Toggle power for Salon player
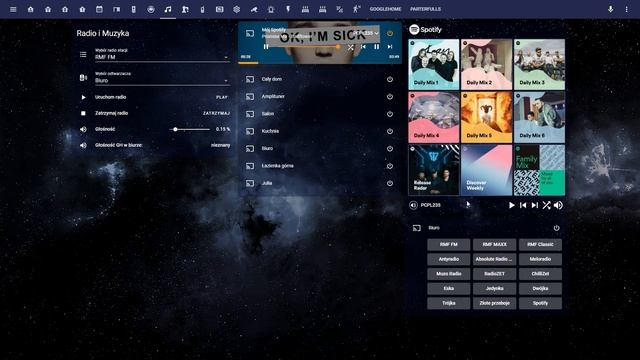 (390, 114)
